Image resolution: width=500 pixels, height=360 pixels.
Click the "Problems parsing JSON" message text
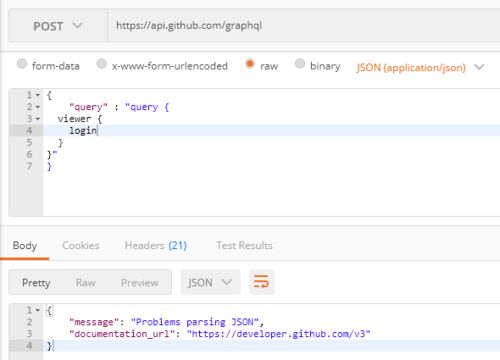(195, 322)
